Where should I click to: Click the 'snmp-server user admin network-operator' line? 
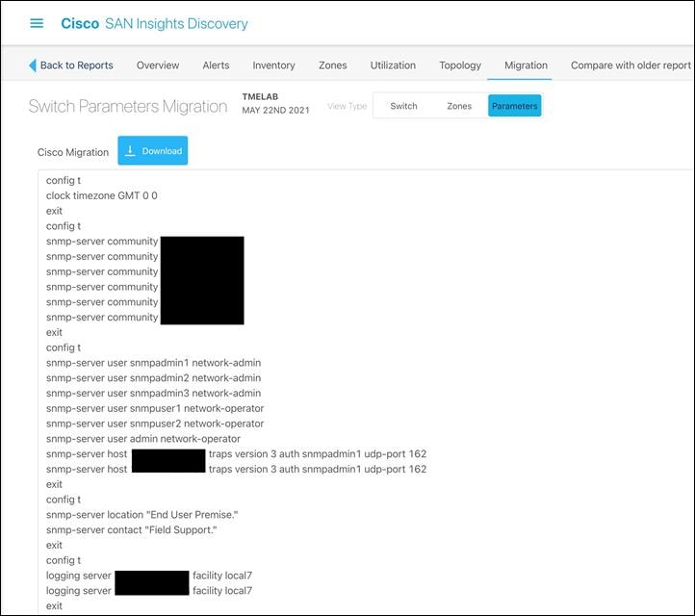tap(143, 439)
